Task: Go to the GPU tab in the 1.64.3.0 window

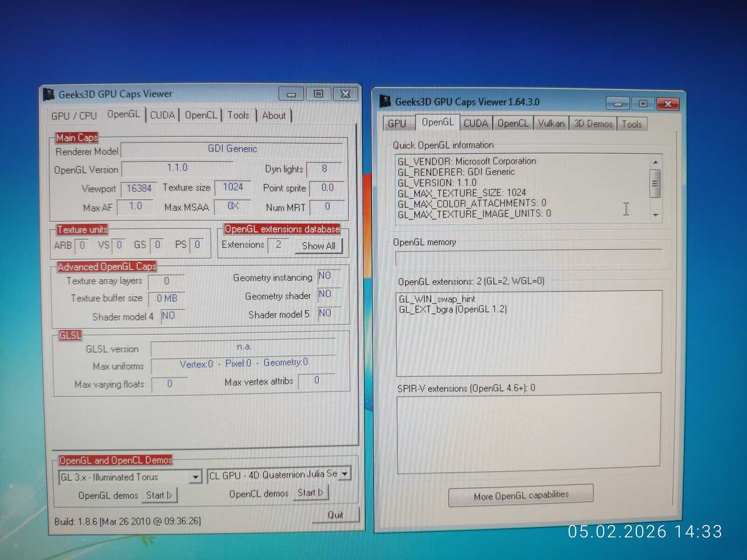Action: tap(397, 124)
